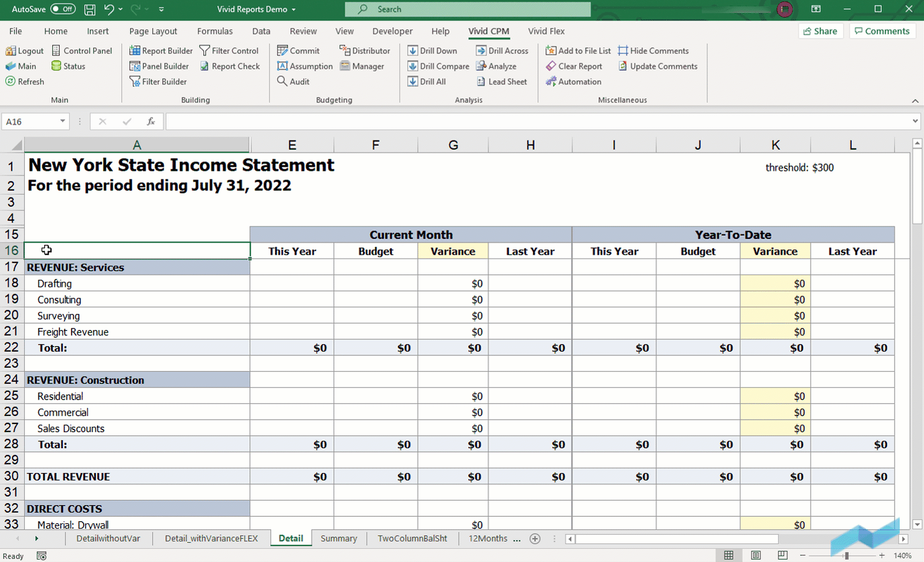924x562 pixels.
Task: Refresh data using the Refresh icon
Action: [x=24, y=82]
